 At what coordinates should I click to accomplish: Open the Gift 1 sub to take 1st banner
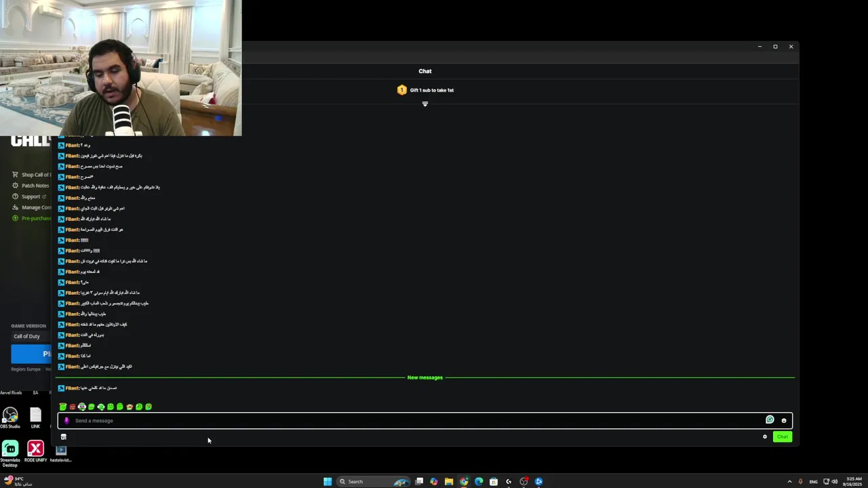(425, 90)
